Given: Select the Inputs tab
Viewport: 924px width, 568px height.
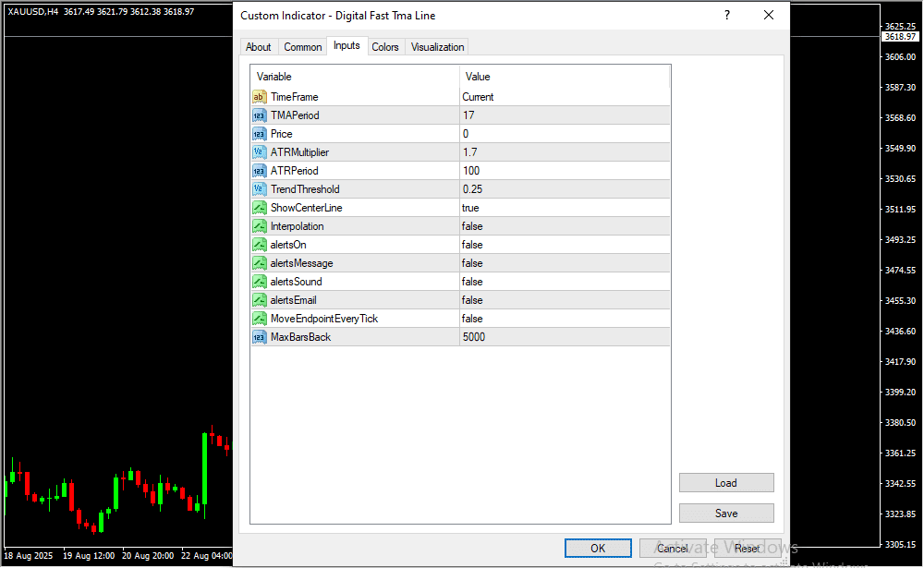Looking at the screenshot, I should [x=346, y=45].
